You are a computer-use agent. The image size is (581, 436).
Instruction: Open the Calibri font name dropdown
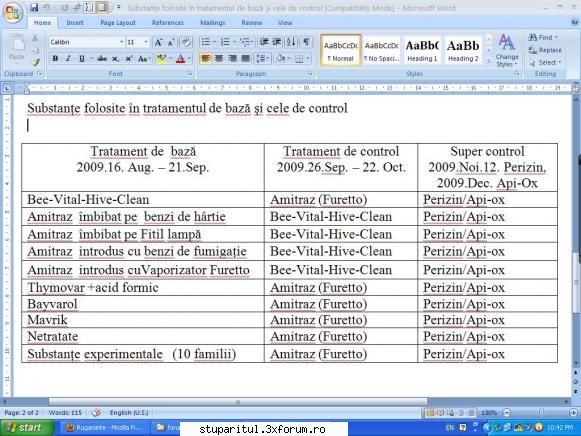(122, 42)
